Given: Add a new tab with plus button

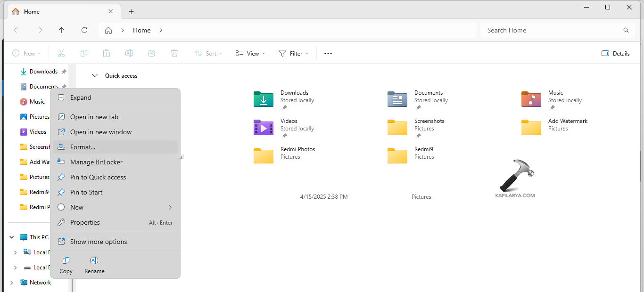Looking at the screenshot, I should tap(131, 11).
